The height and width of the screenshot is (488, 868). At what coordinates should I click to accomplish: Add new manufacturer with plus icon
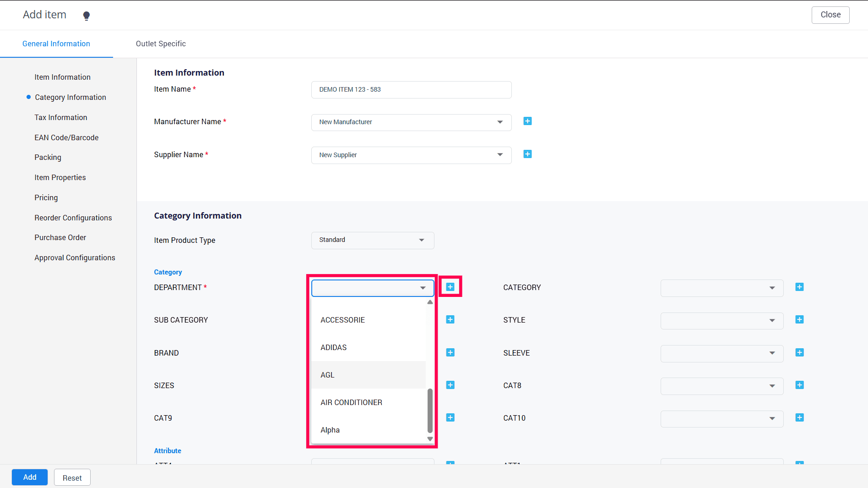(x=527, y=121)
